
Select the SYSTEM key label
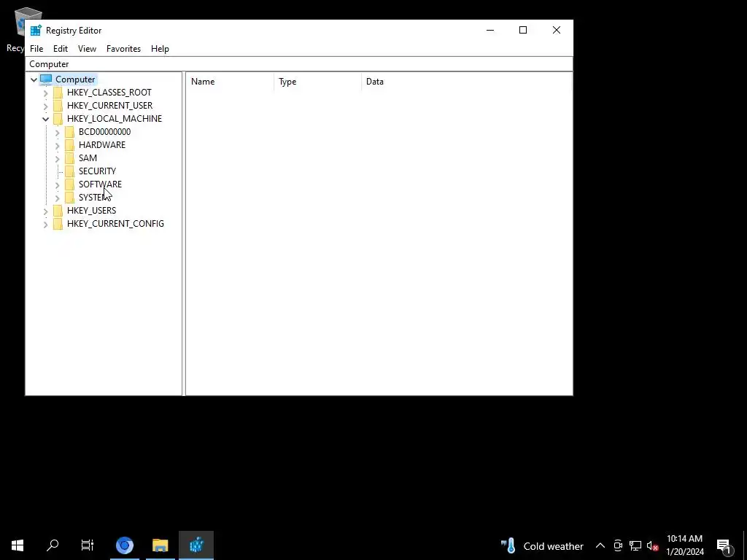point(95,197)
